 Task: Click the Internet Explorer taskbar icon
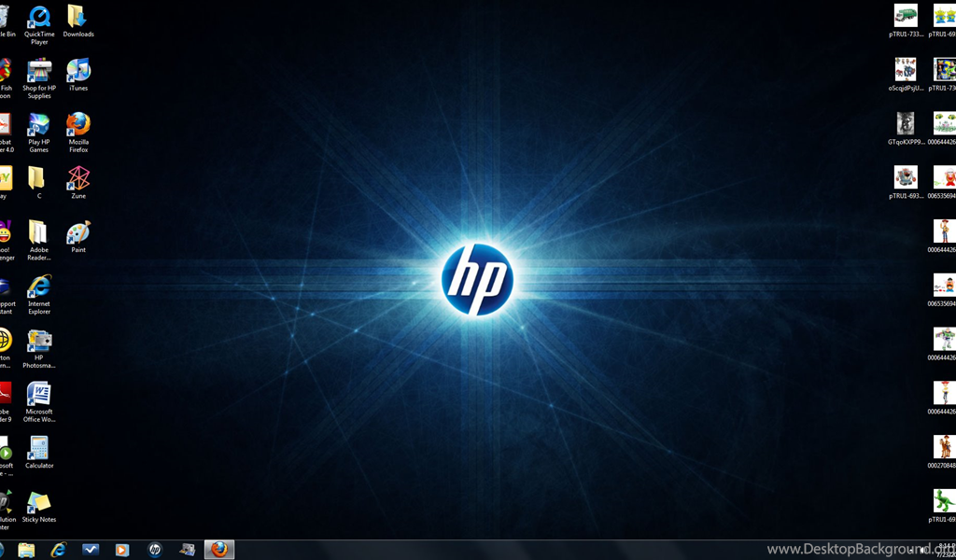point(59,550)
